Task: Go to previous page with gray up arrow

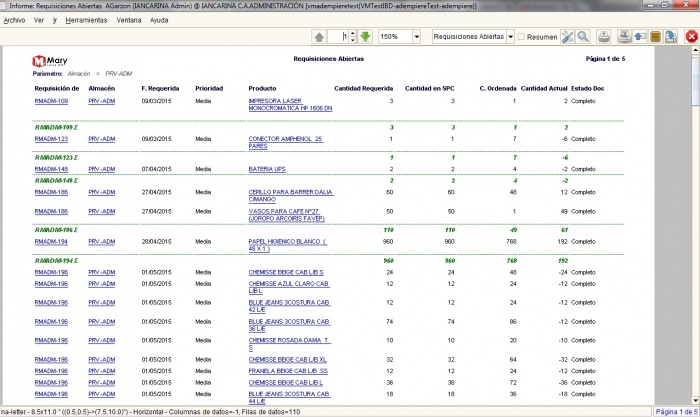Action: 319,37
